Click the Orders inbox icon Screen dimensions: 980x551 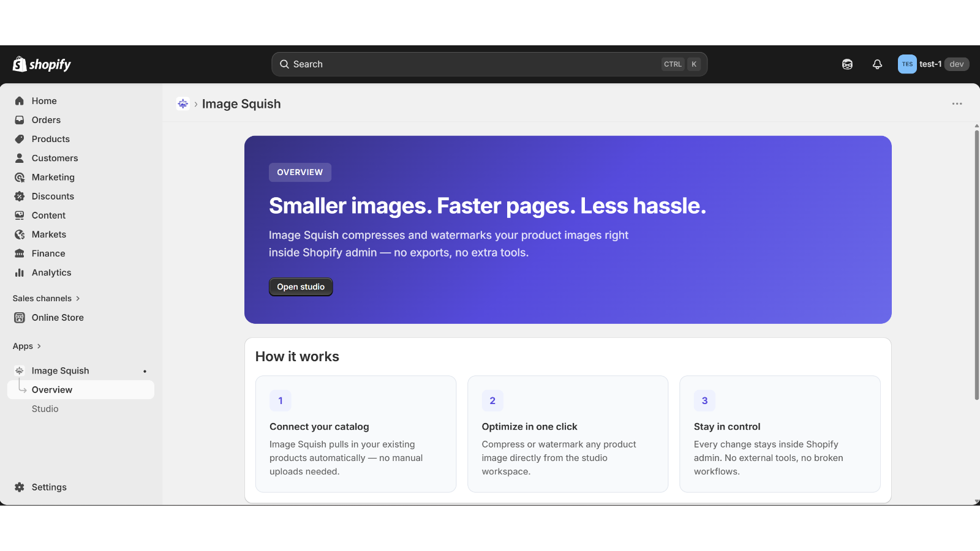(x=20, y=120)
